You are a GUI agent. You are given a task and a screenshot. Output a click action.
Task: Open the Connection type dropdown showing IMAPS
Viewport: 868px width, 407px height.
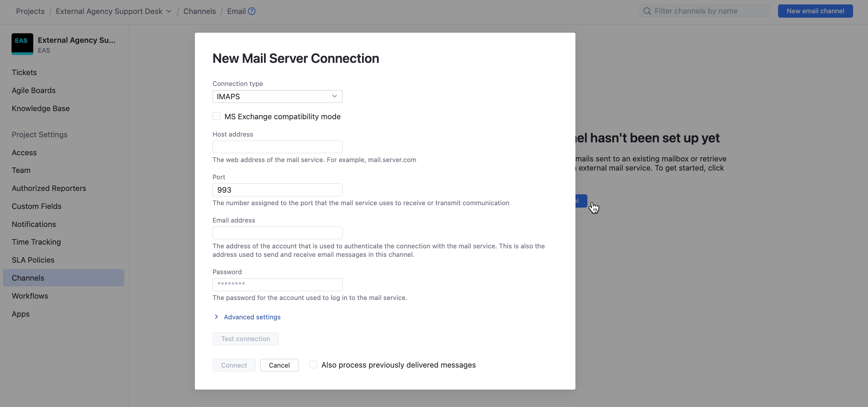(277, 96)
